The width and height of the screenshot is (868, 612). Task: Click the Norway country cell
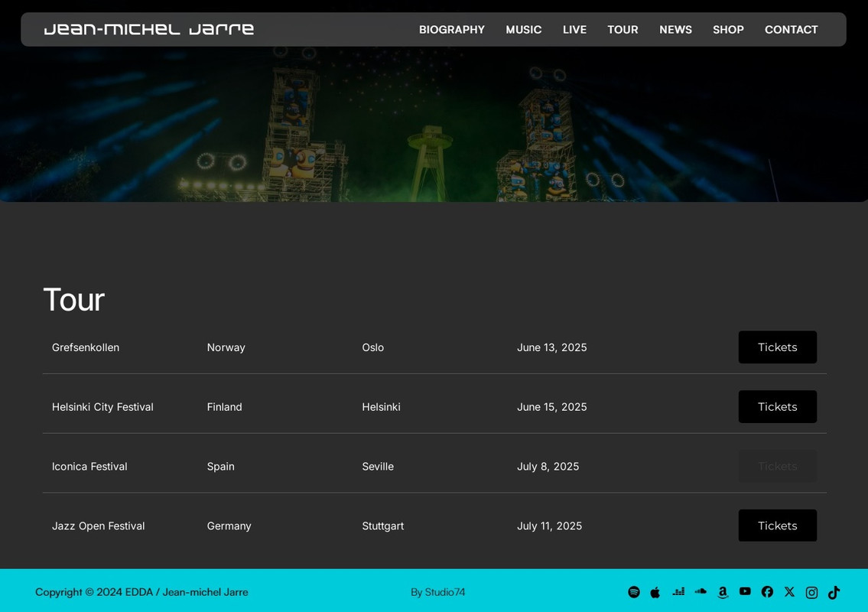[x=226, y=347]
